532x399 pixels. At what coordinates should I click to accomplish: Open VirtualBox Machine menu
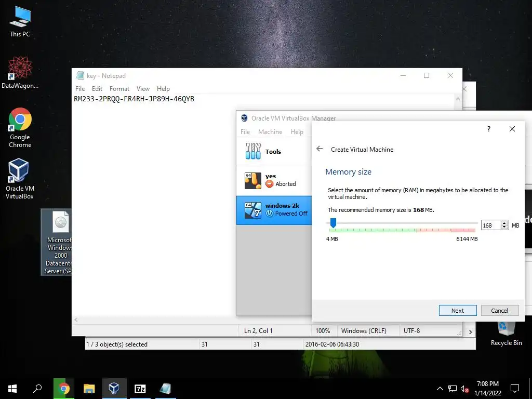coord(270,132)
